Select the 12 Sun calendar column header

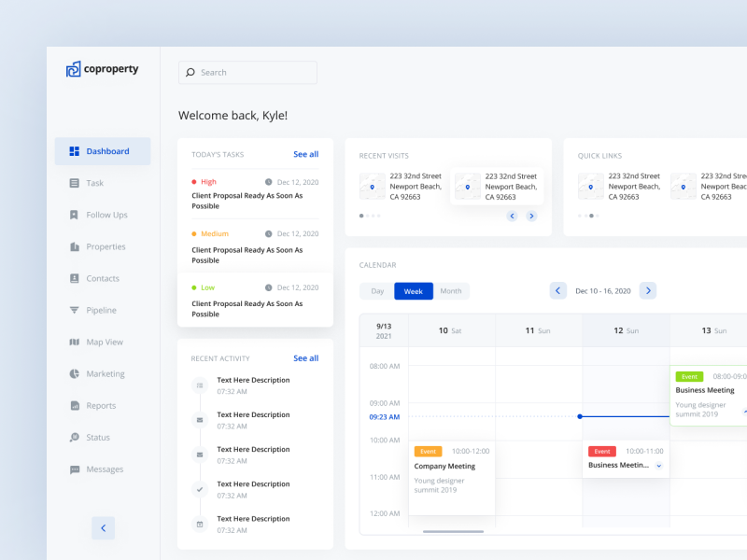626,330
